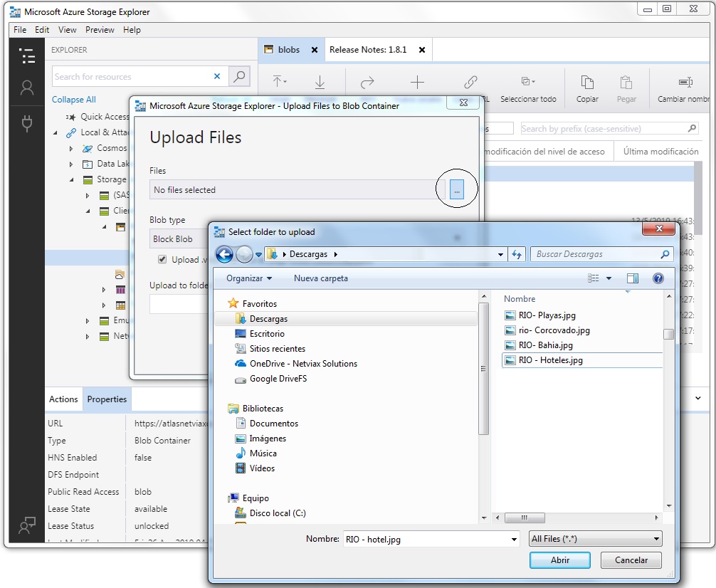This screenshot has height=588, width=716.
Task: Click the Abrir button
Action: tap(560, 560)
